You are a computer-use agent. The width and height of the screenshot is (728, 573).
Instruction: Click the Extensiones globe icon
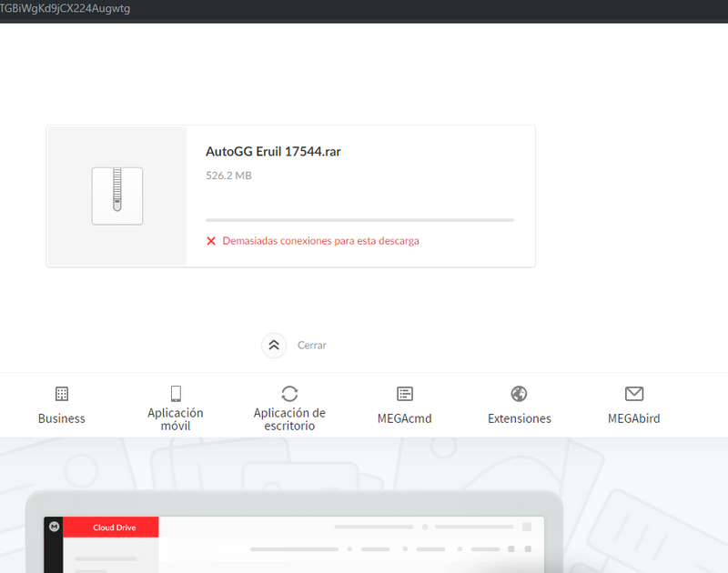pyautogui.click(x=519, y=394)
